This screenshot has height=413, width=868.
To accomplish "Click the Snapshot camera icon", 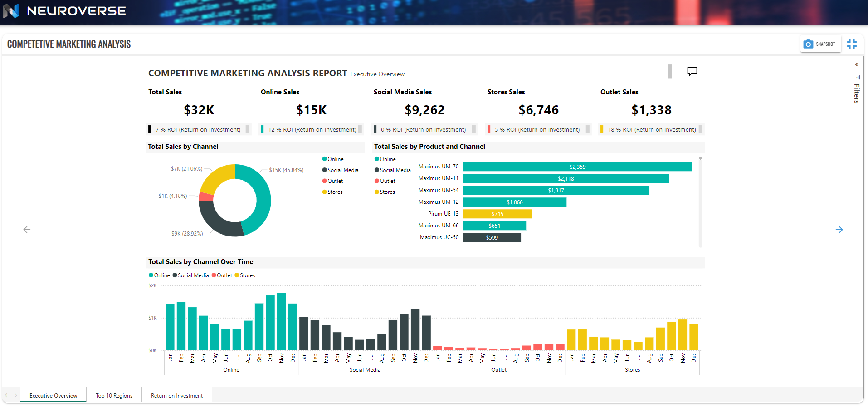I will pyautogui.click(x=808, y=44).
